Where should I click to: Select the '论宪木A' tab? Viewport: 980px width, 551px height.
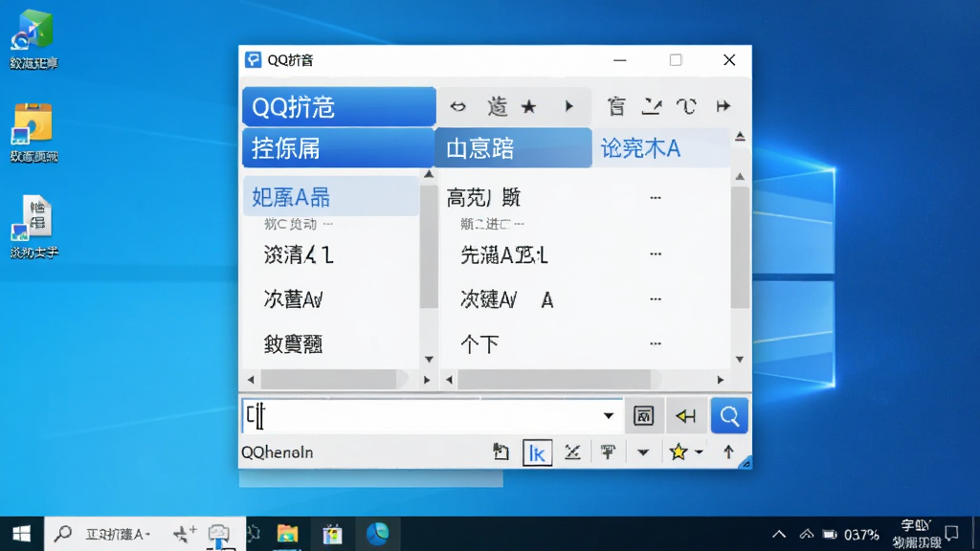(x=660, y=148)
